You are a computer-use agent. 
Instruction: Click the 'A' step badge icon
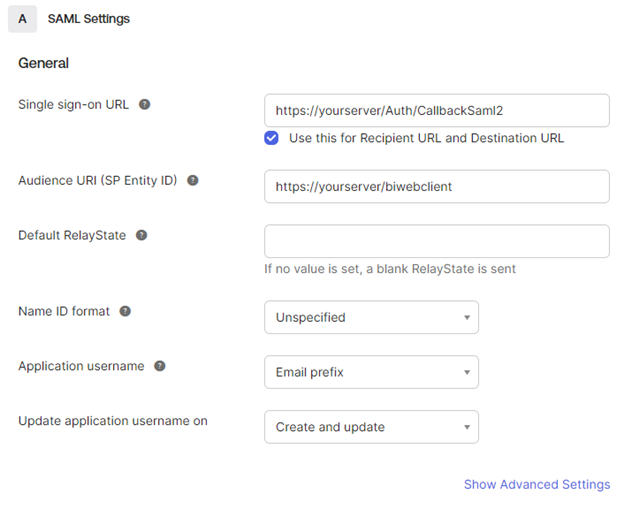[22, 19]
